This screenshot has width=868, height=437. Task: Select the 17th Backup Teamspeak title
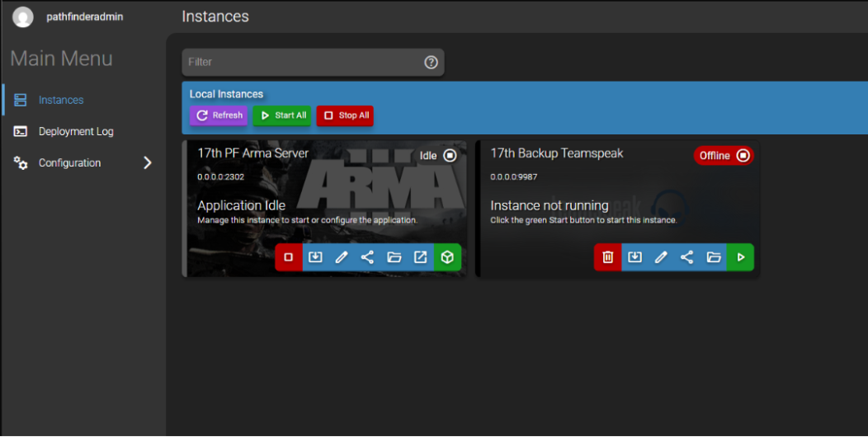tap(557, 153)
